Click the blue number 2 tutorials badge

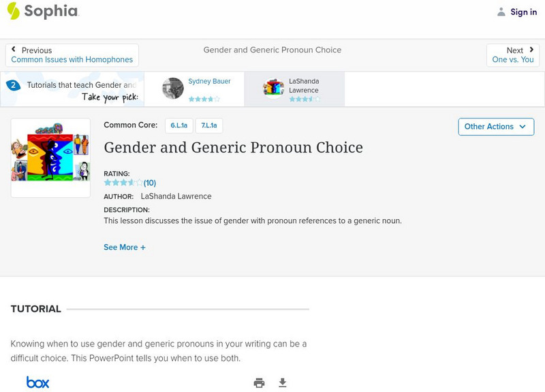tap(12, 85)
